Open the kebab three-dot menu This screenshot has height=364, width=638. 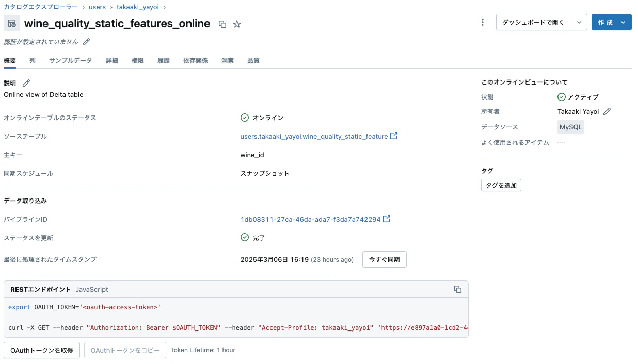pos(483,22)
